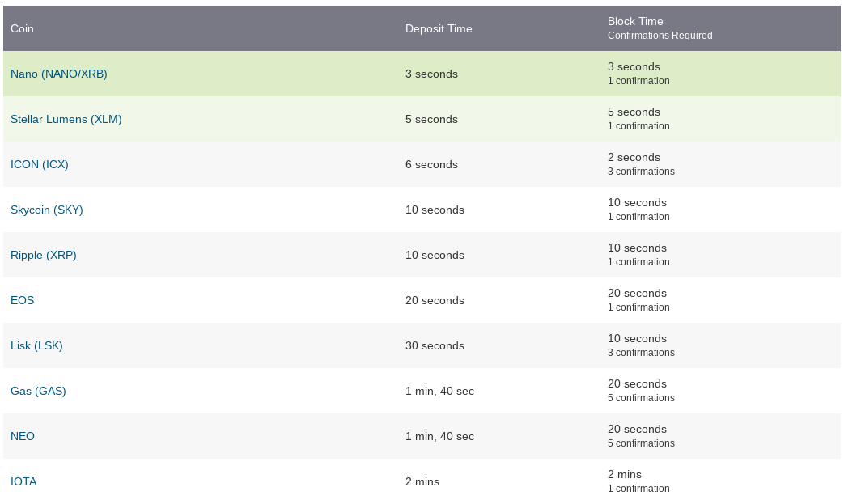The width and height of the screenshot is (844, 504).
Task: Click the "Coin" column header
Action: 22,28
